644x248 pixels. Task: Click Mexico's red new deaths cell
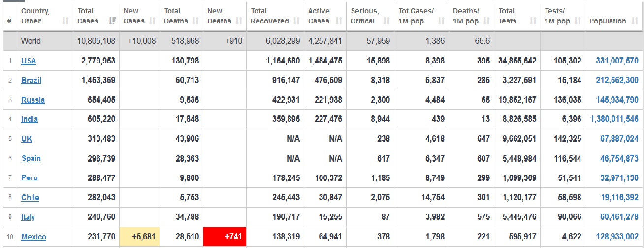225,237
